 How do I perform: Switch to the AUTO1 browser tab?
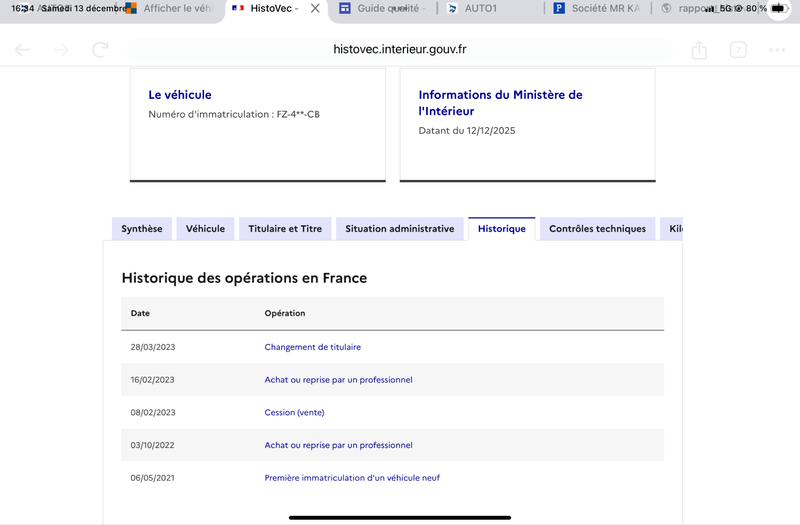click(480, 8)
